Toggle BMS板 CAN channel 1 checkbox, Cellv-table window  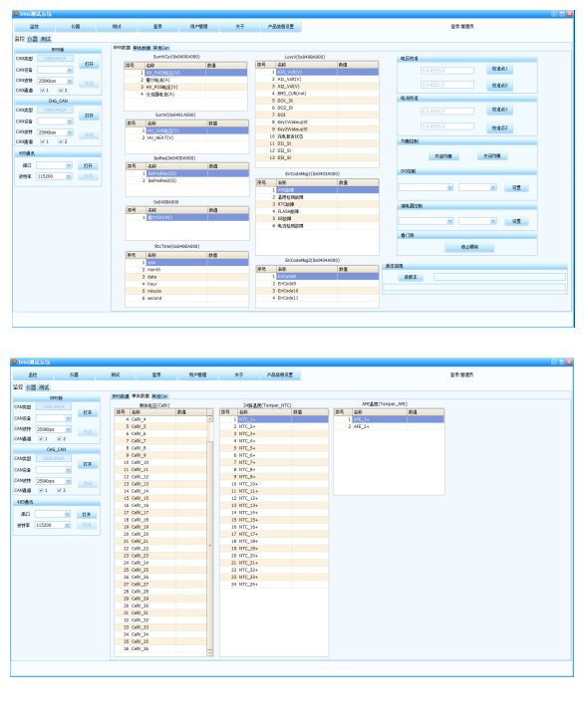[41, 439]
